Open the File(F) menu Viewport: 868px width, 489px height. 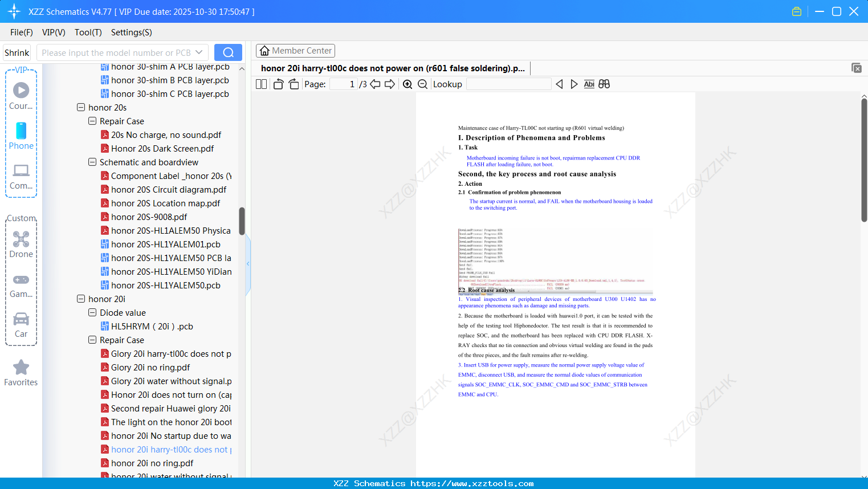(22, 32)
